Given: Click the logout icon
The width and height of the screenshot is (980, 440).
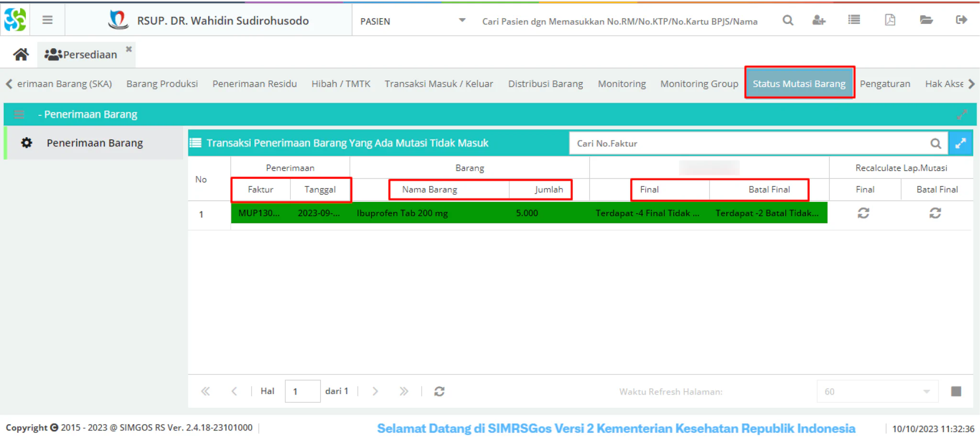Looking at the screenshot, I should point(961,20).
